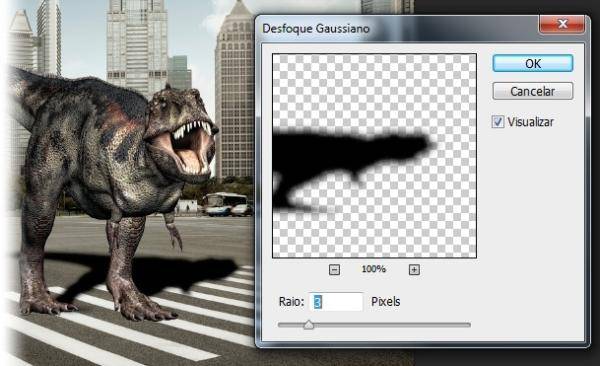This screenshot has width=600, height=366.
Task: Close the Desfoque Gaussiano dialog
Action: click(x=562, y=25)
